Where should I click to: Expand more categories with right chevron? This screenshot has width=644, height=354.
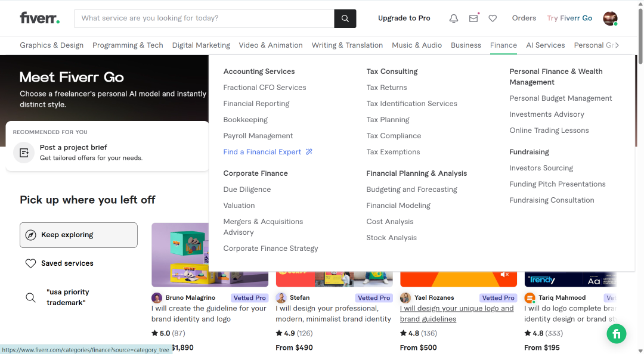pyautogui.click(x=617, y=45)
